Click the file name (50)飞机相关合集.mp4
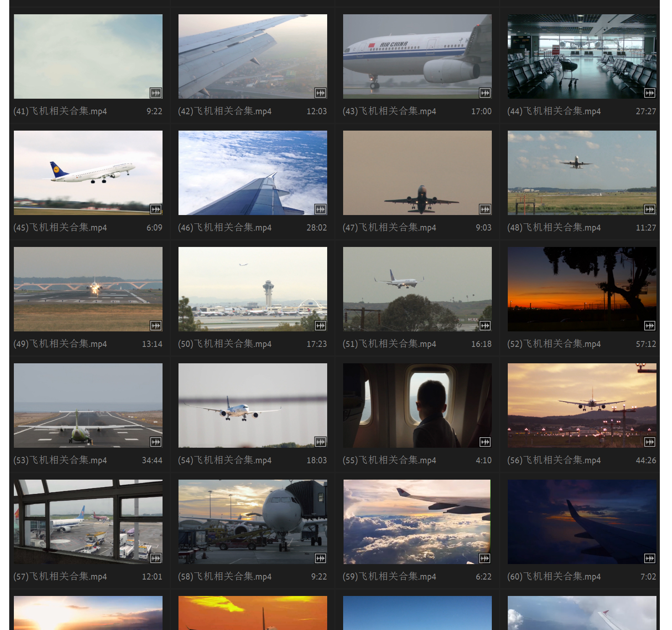This screenshot has height=630, width=672. [x=225, y=344]
